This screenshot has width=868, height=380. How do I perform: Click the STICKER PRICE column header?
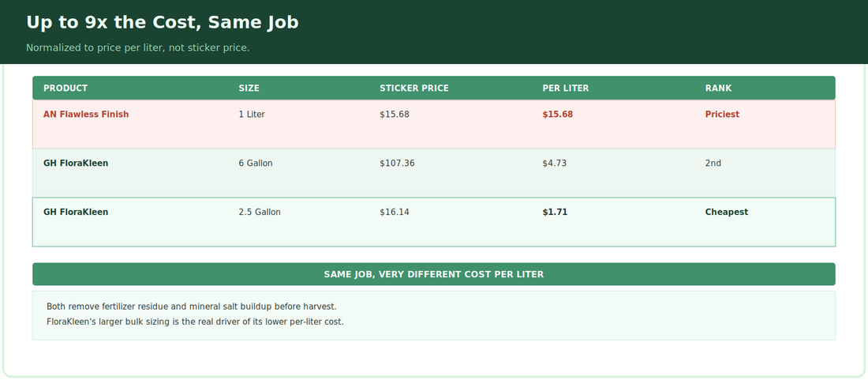pos(414,88)
